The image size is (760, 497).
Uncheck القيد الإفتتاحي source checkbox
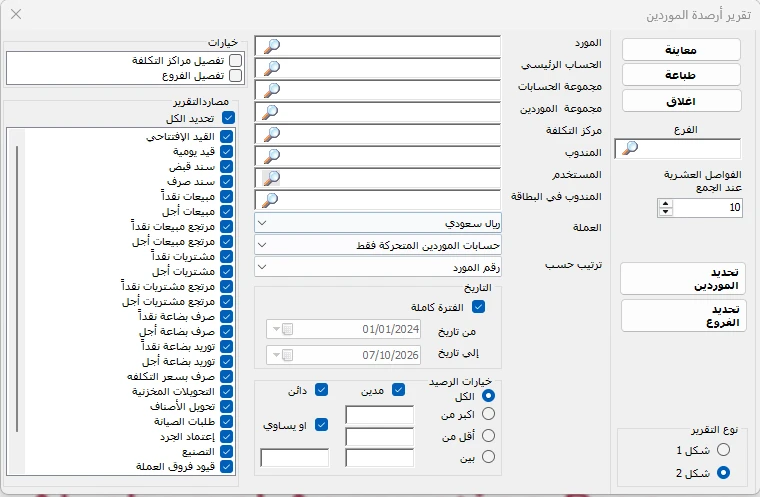pyautogui.click(x=226, y=137)
